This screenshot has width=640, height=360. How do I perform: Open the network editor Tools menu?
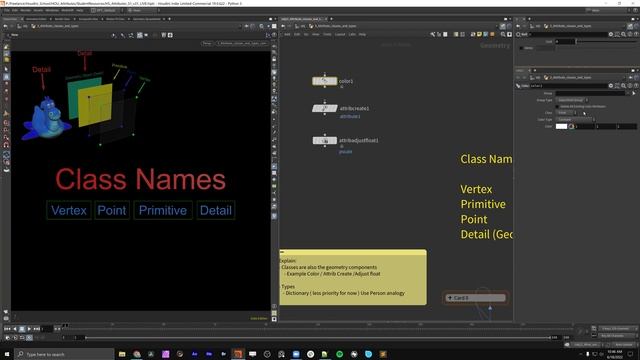(327, 34)
